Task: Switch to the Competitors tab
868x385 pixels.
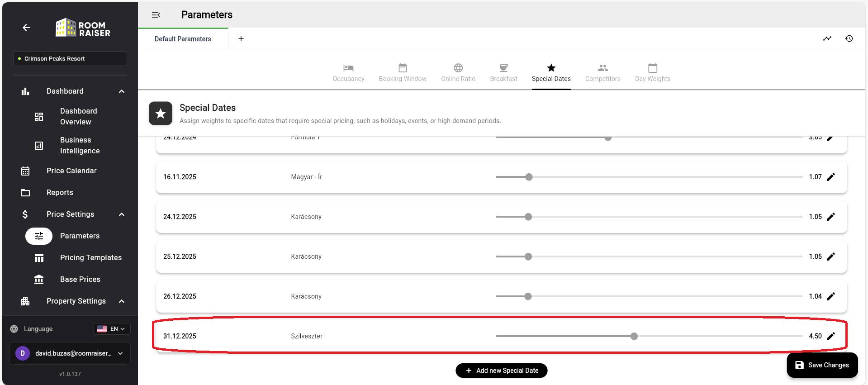Action: coord(602,73)
